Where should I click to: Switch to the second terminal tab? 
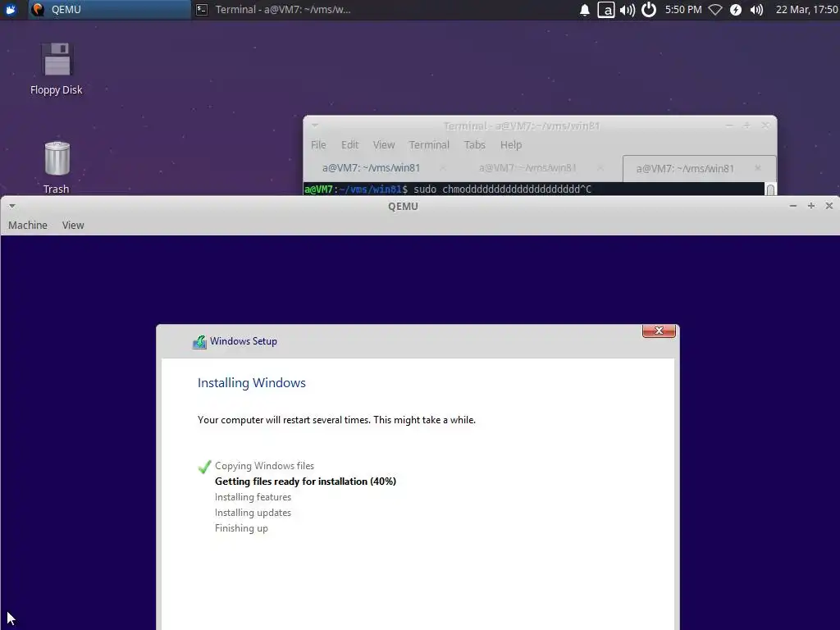pos(527,167)
